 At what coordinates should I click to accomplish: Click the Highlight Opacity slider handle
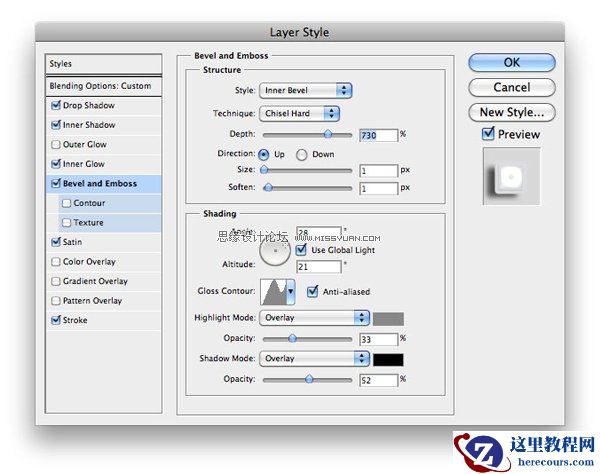292,338
